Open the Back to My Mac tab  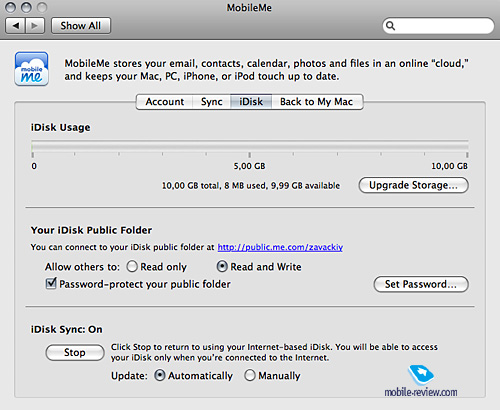click(x=317, y=102)
